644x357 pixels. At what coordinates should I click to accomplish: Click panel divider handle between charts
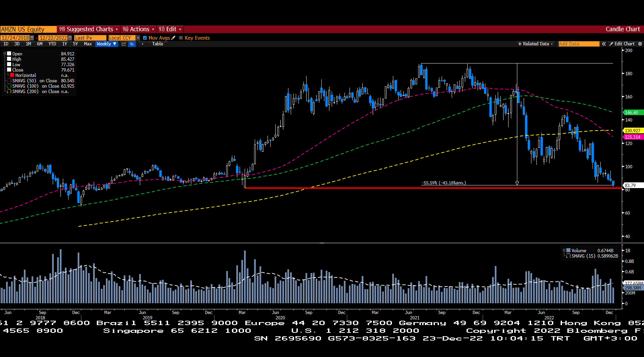tap(322, 243)
